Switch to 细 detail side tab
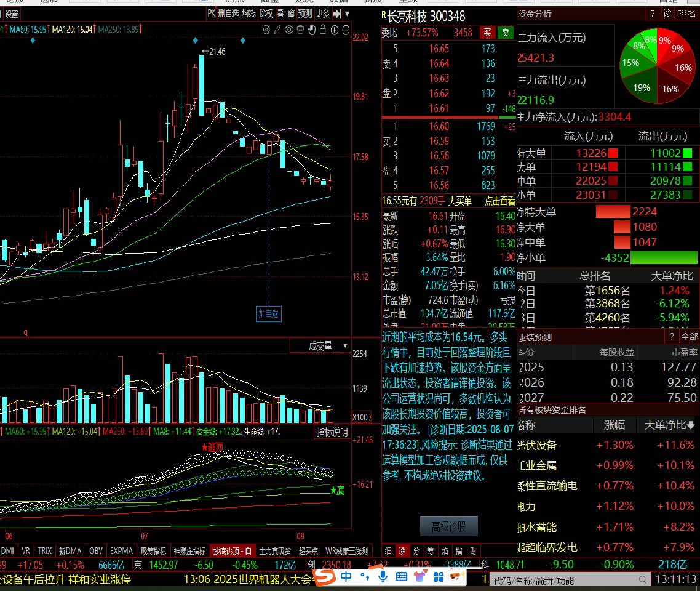Screen dimensions: 700x591 [388, 551]
